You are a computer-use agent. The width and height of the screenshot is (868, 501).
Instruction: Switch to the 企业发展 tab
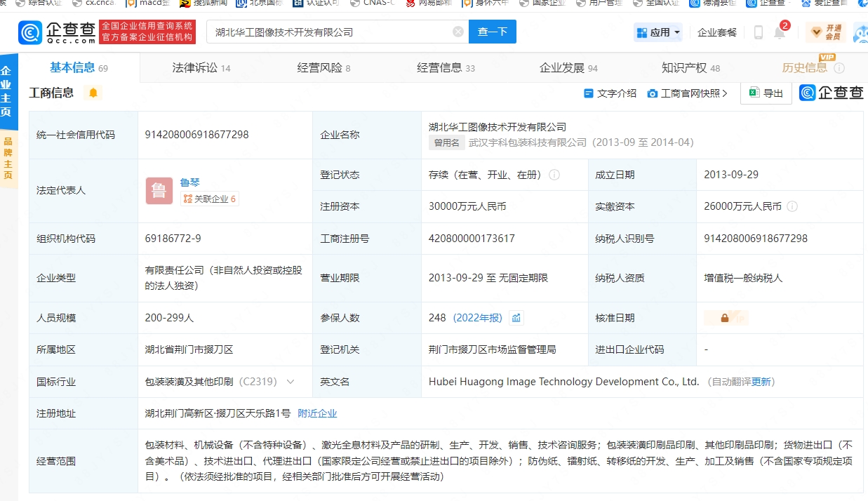tap(568, 68)
